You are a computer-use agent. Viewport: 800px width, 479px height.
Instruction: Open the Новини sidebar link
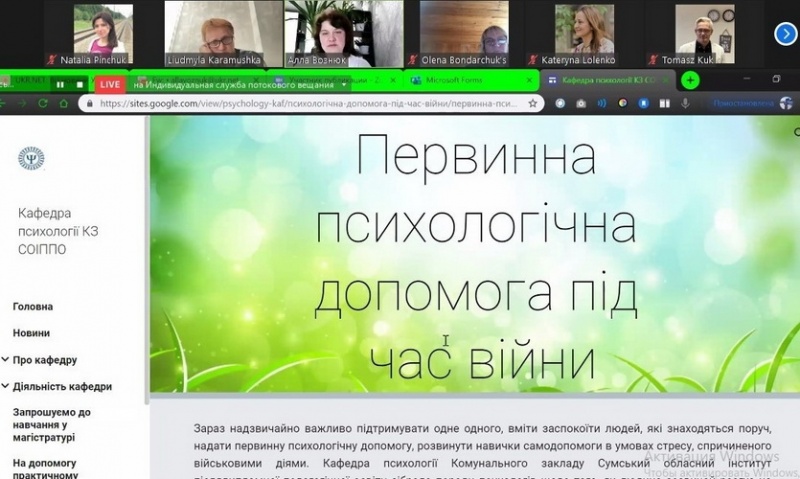tap(31, 333)
